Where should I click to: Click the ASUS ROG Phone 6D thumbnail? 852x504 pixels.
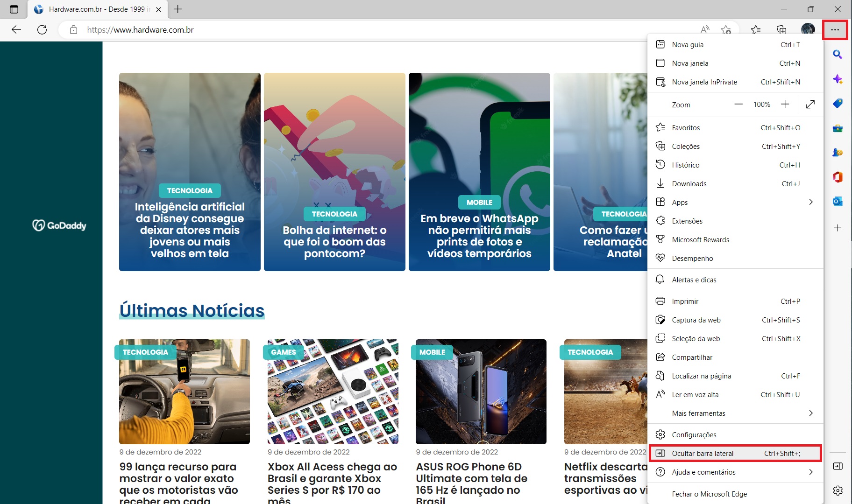click(x=481, y=392)
